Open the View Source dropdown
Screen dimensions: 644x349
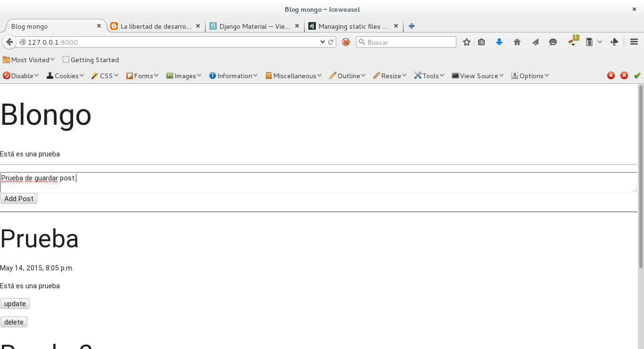pos(478,76)
